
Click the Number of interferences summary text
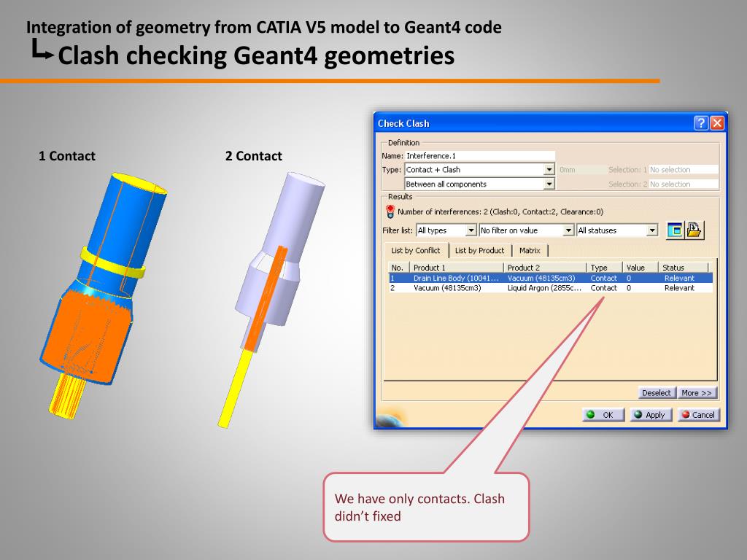coord(500,212)
